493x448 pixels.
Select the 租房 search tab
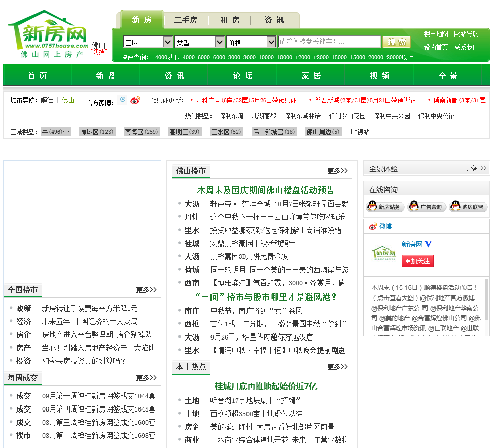(x=230, y=20)
